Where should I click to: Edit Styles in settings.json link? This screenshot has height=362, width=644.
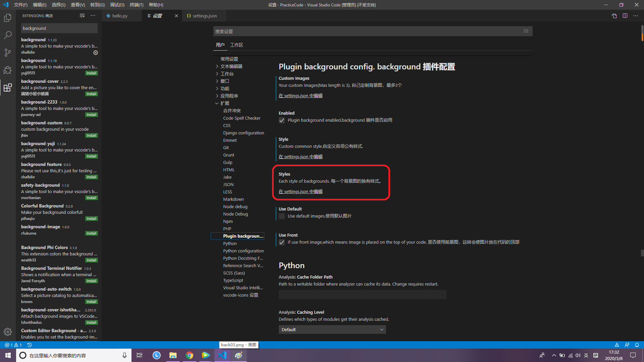[x=301, y=192]
